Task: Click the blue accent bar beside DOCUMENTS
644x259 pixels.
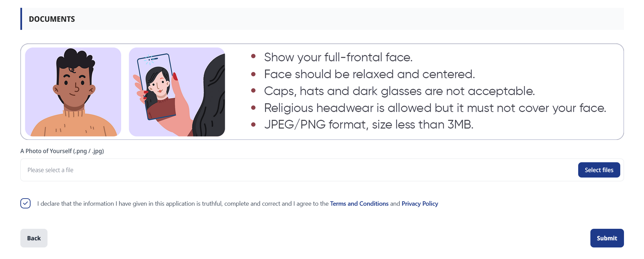Action: 21,19
